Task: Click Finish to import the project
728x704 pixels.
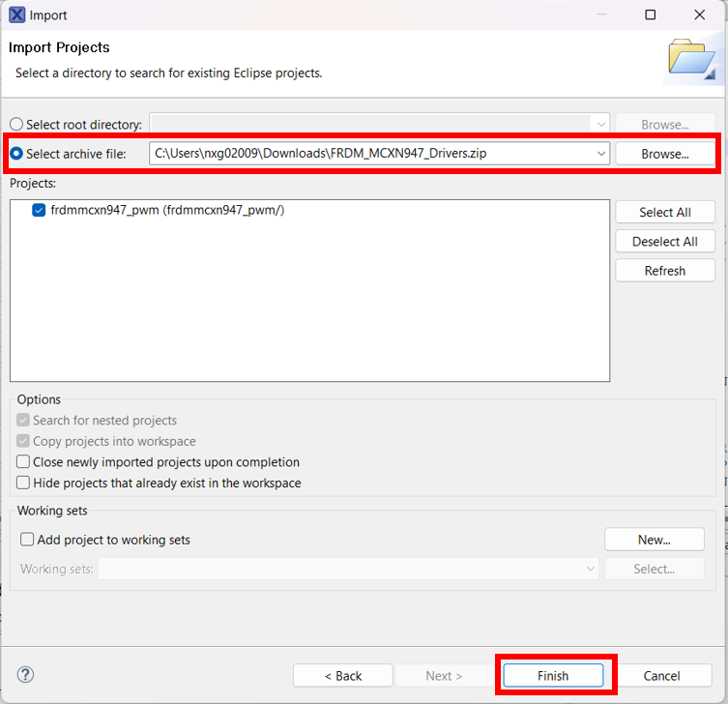Action: 553,675
